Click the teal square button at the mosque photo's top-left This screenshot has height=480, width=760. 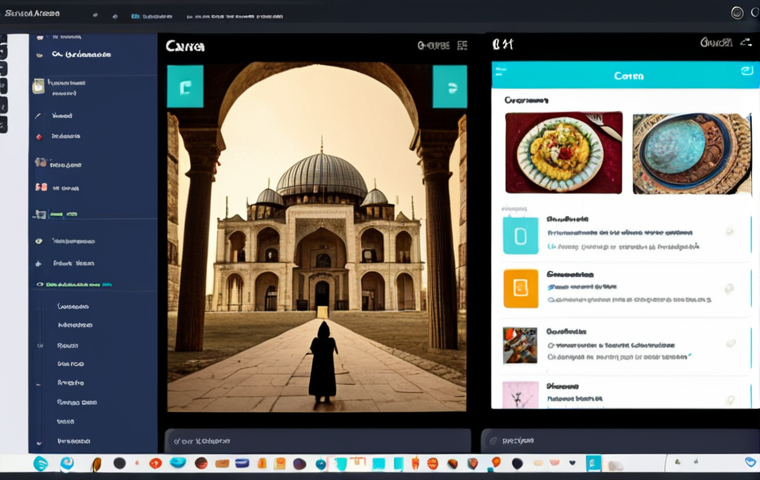(x=185, y=86)
